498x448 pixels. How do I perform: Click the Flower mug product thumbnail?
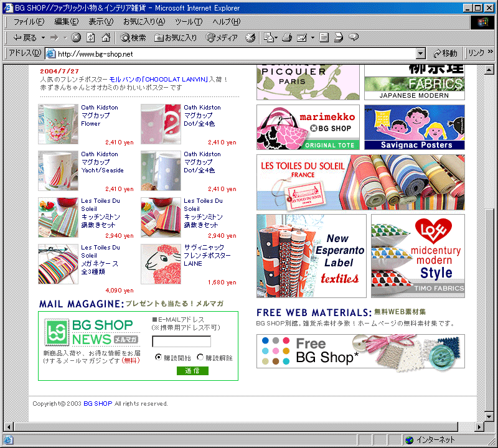(x=58, y=124)
